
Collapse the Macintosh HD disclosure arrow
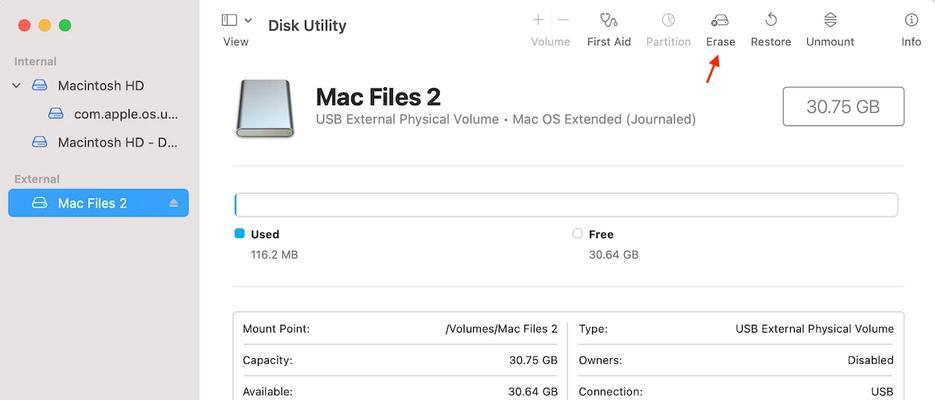(x=17, y=86)
